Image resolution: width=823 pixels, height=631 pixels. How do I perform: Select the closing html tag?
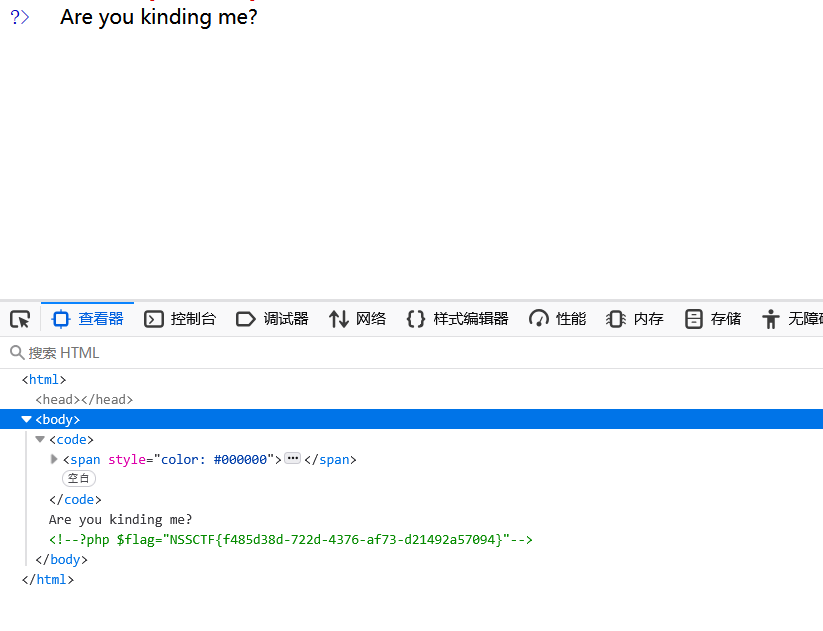click(48, 580)
